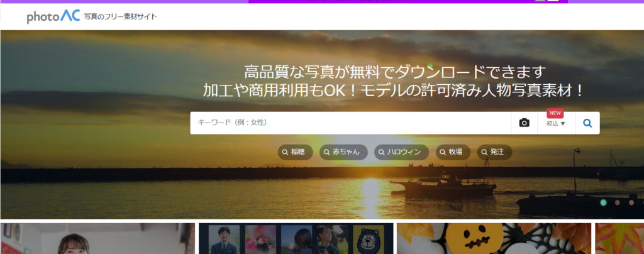Click the photoAC logo
This screenshot has width=644, height=254.
point(53,16)
